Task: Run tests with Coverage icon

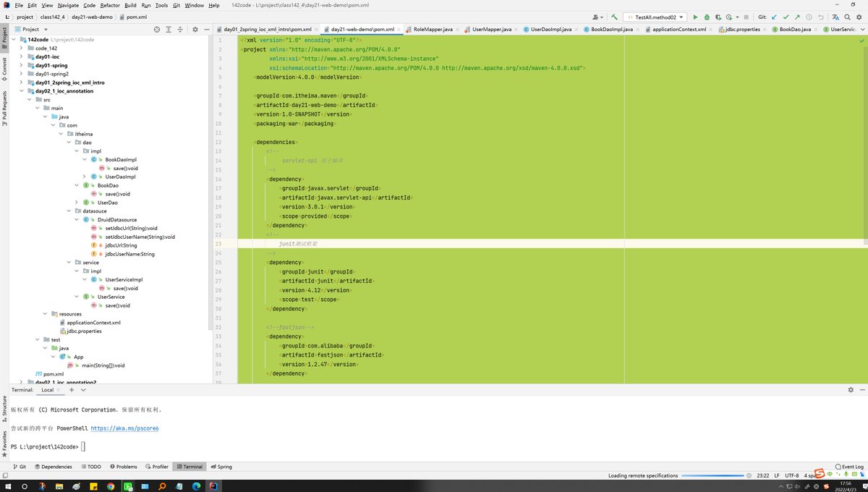Action: point(718,17)
